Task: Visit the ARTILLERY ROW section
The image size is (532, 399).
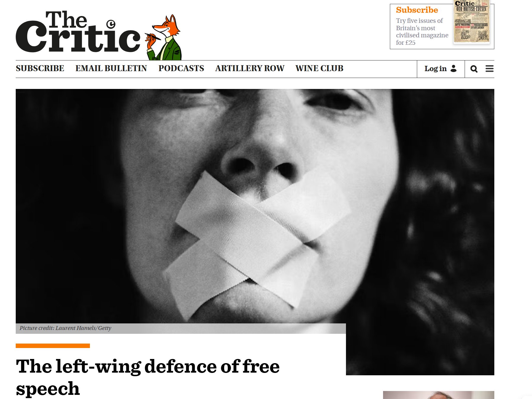Action: pos(250,68)
